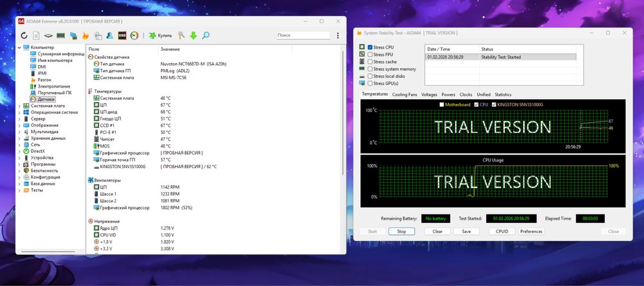Switch to the Powers tab

[x=448, y=95]
